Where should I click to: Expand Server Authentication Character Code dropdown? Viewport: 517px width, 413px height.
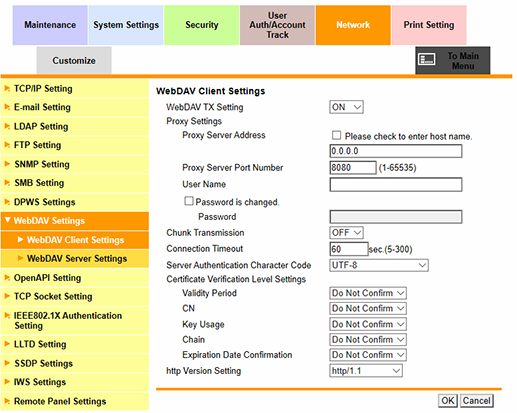click(x=379, y=265)
